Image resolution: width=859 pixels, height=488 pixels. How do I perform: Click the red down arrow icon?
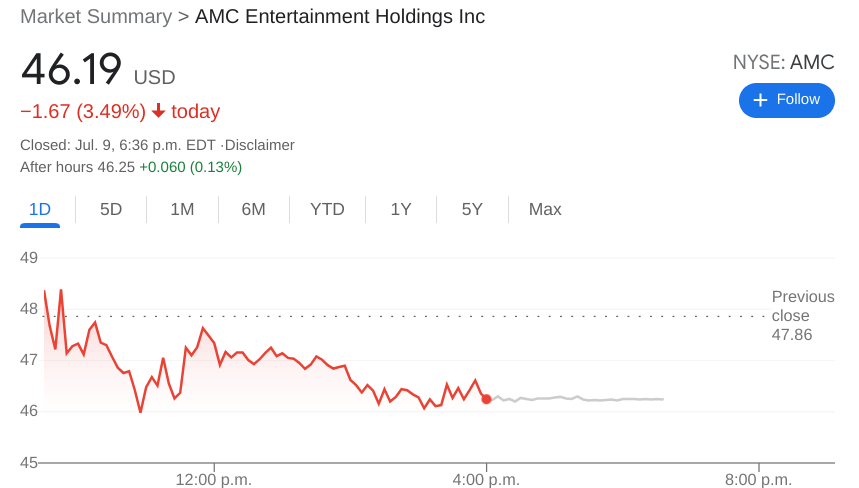point(158,111)
